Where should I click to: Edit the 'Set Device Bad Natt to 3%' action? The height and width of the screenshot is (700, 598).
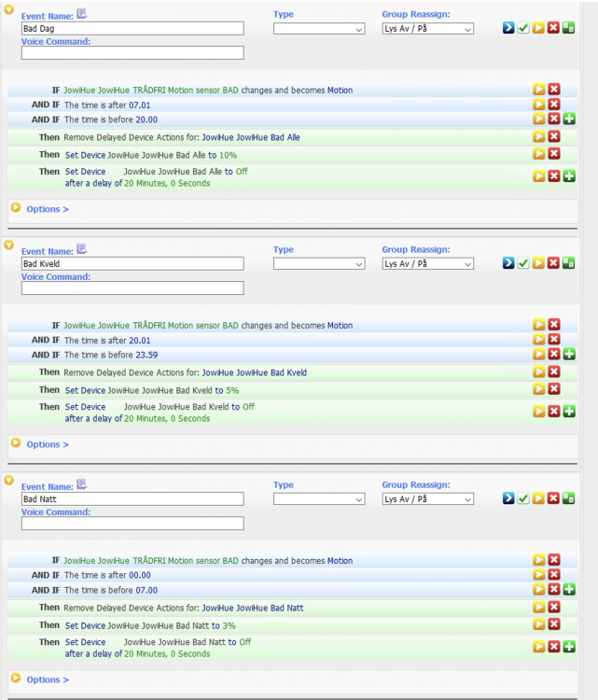coord(538,623)
